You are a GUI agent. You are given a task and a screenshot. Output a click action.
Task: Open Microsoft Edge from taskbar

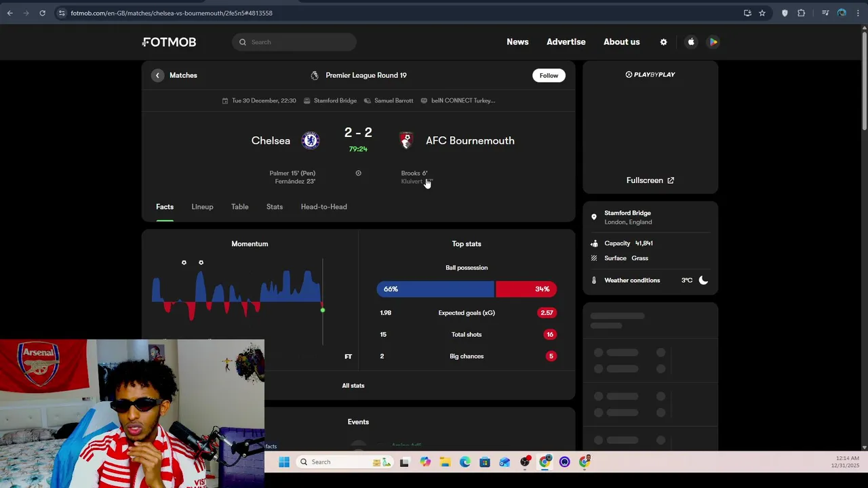[x=465, y=462]
